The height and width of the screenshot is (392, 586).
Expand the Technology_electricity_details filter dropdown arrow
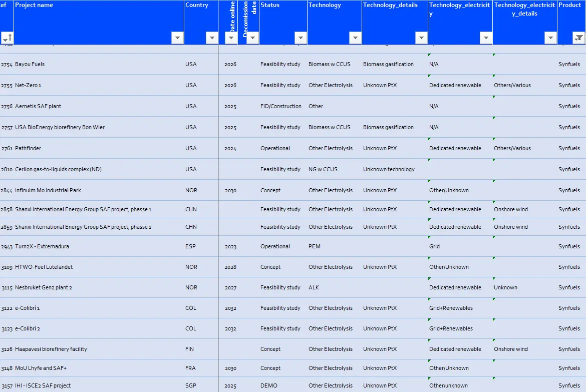click(x=550, y=38)
